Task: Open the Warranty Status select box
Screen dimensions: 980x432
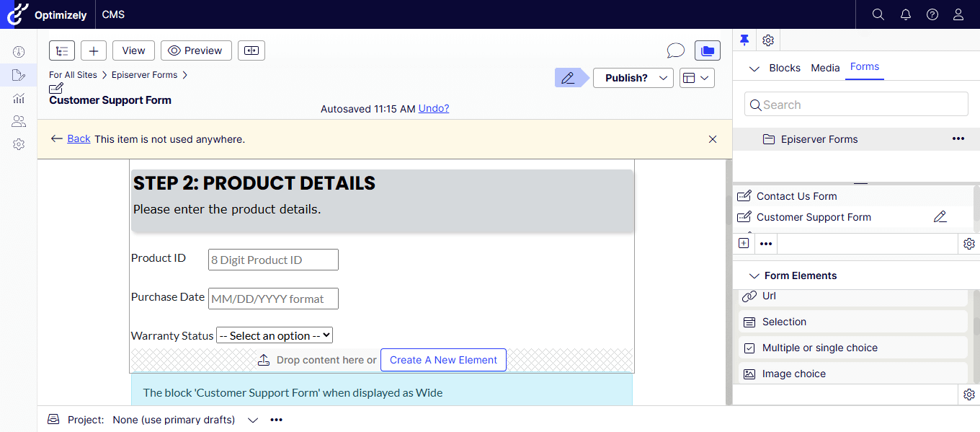Action: (x=275, y=335)
